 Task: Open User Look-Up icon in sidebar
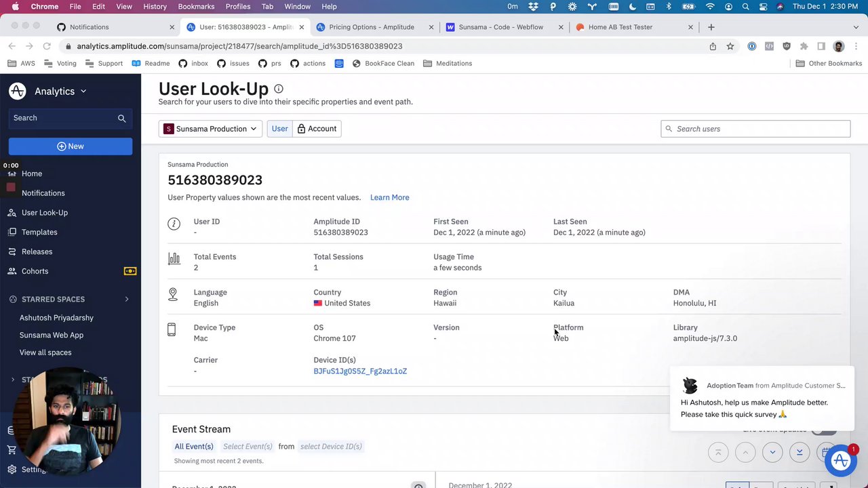12,213
